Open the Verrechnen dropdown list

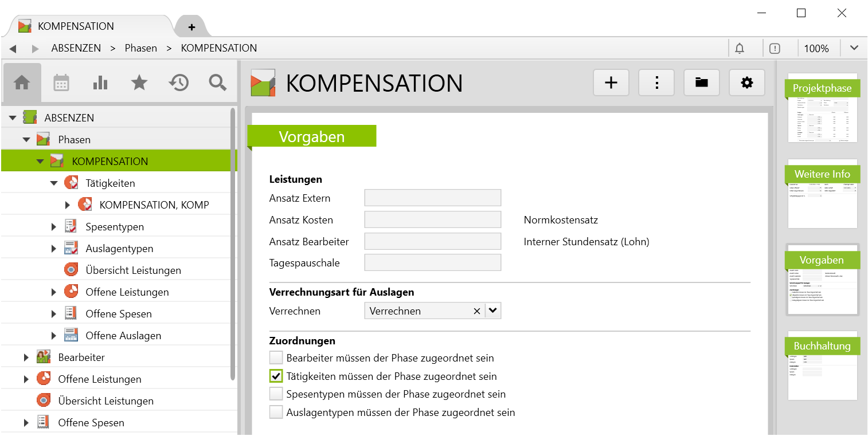(x=492, y=310)
